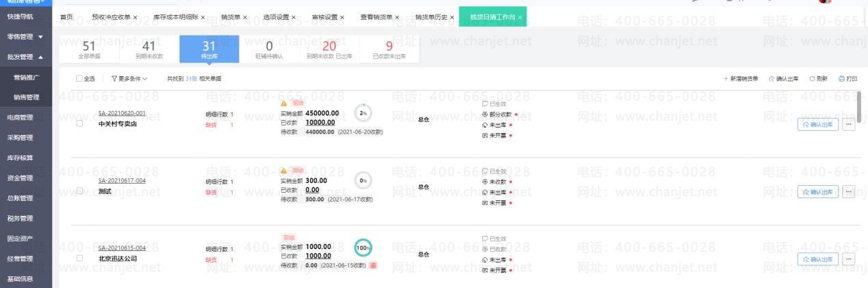
Task: Click the vertical scrollbar of the order list
Action: coord(859,106)
